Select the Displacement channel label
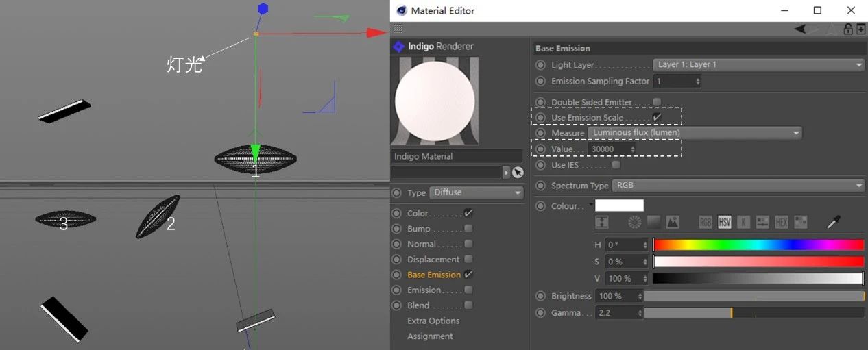 (433, 260)
